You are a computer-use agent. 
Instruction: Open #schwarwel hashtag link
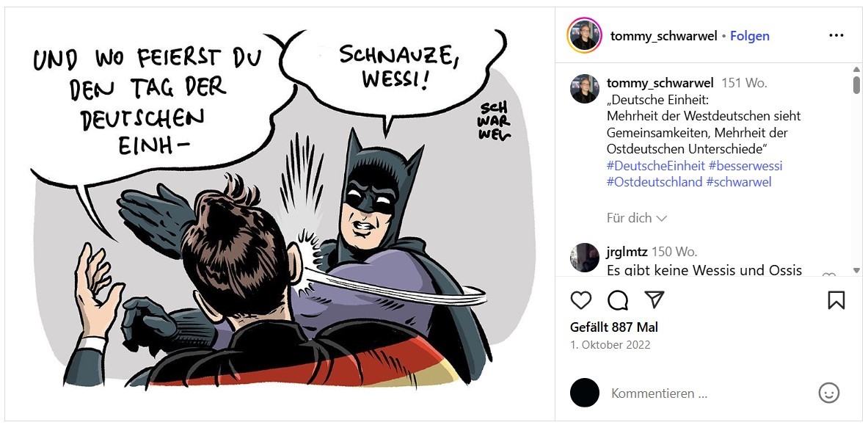pyautogui.click(x=739, y=182)
